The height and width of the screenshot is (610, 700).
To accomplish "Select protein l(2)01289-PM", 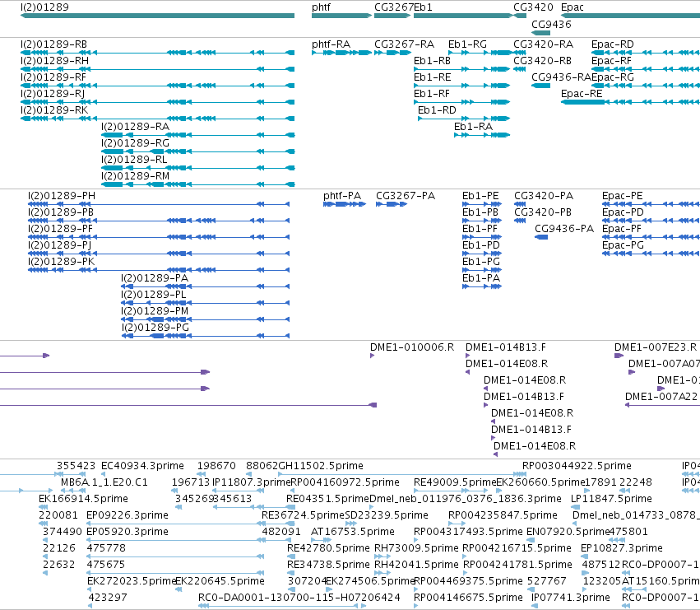I will [x=155, y=311].
